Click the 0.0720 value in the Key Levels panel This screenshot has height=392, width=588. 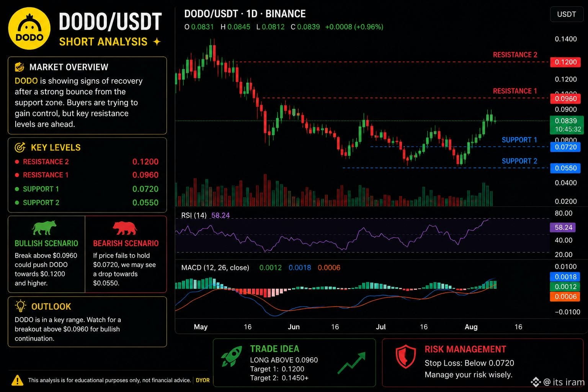point(145,189)
